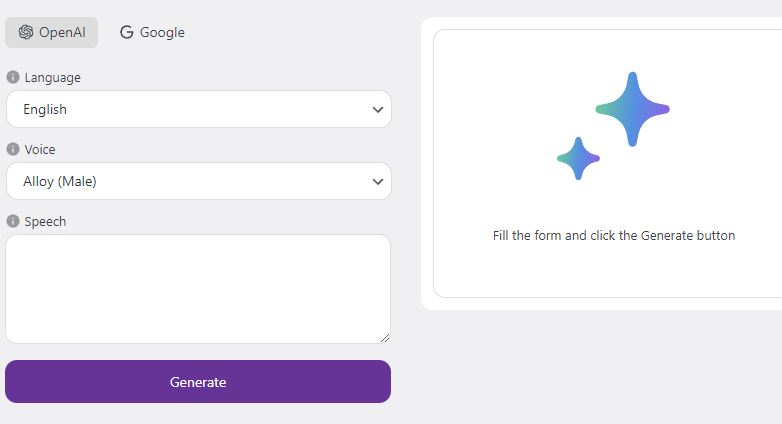The image size is (782, 424).
Task: Click the chevron arrow in the Voice field
Action: pyautogui.click(x=378, y=182)
